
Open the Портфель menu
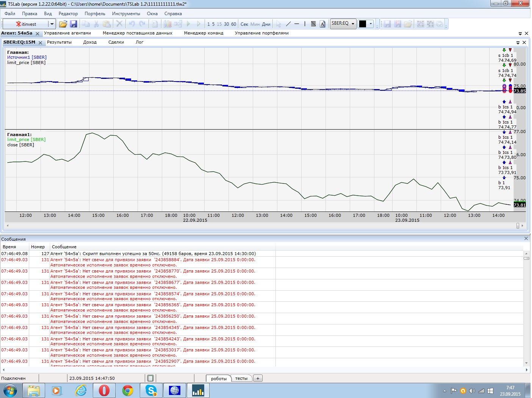coord(95,14)
